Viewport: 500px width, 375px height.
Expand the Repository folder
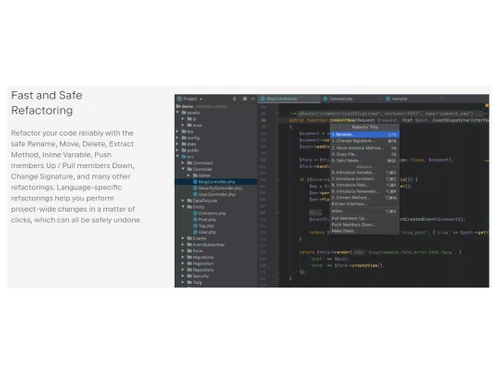pos(183,270)
